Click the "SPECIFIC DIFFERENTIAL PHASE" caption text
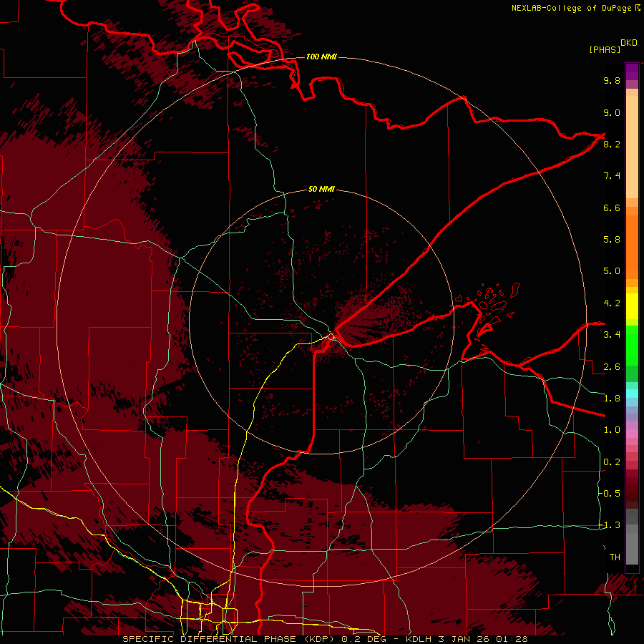 (209, 639)
